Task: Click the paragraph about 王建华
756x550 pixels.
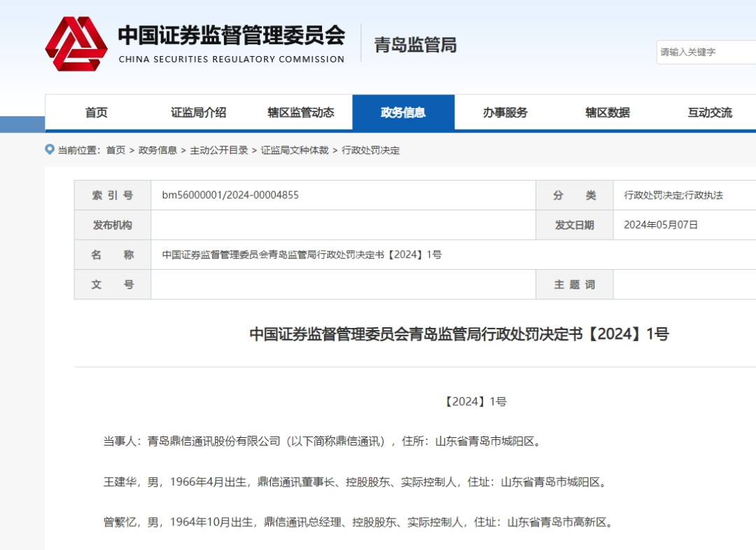Action: tap(356, 482)
